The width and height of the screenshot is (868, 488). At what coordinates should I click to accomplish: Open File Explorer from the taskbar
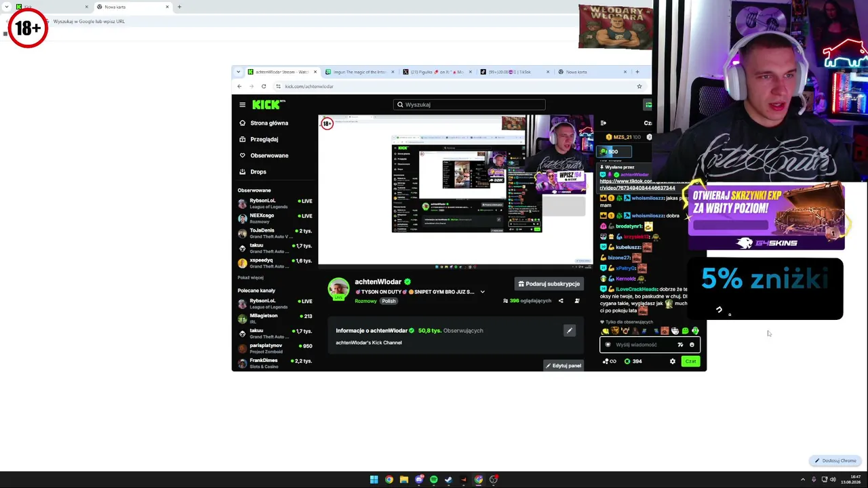403,480
